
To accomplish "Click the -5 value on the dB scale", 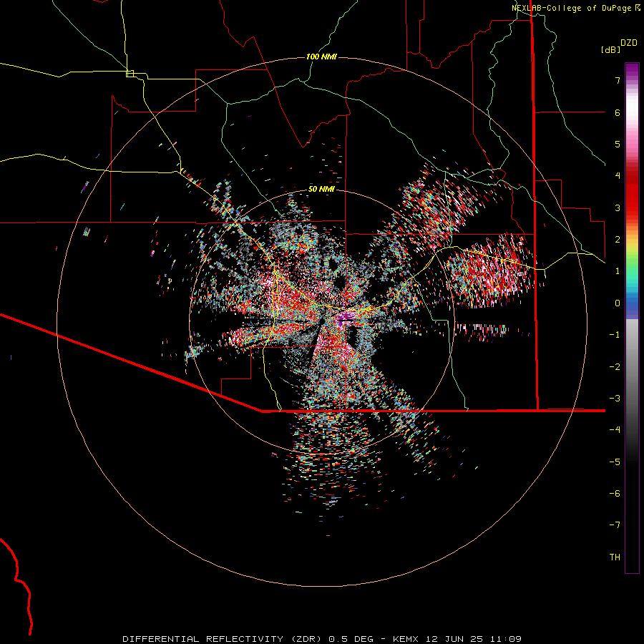I will (615, 462).
